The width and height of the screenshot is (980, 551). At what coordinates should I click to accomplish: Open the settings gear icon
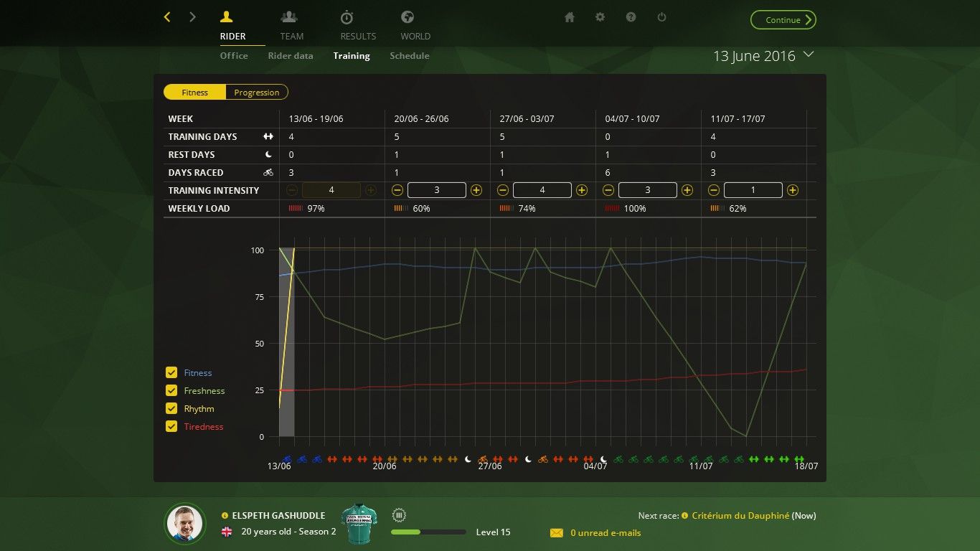600,17
